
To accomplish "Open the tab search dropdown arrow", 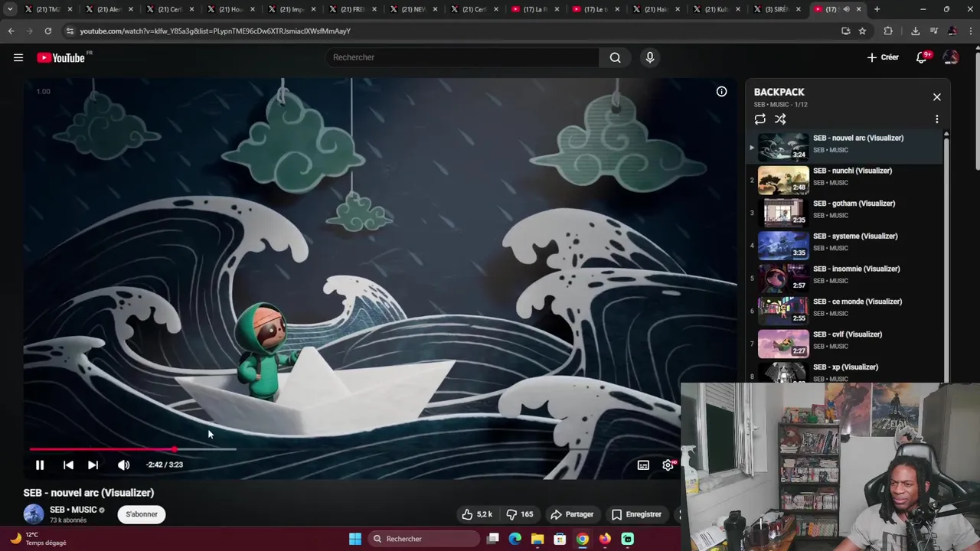I will tap(10, 9).
